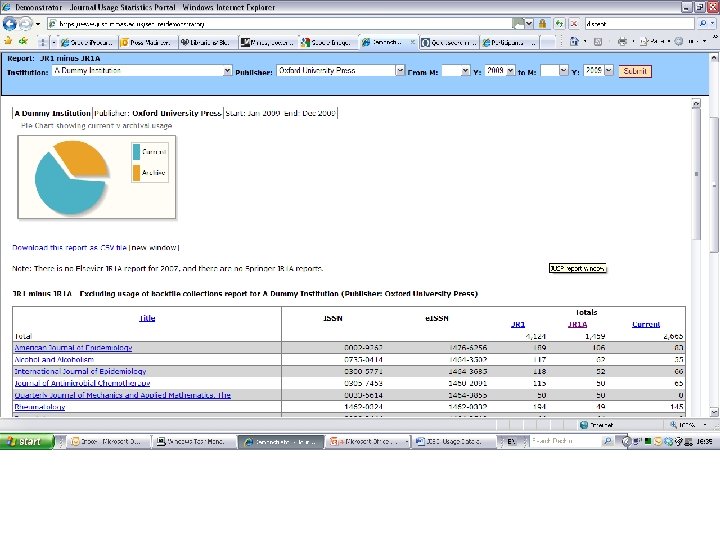The width and height of the screenshot is (720, 540).
Task: Open American Journal of Epidemiology link
Action: tap(73, 348)
